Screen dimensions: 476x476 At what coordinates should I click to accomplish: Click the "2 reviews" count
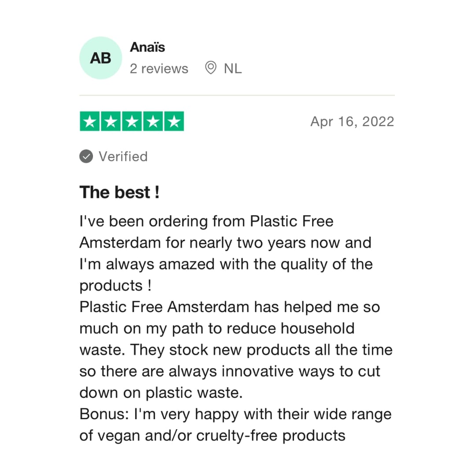[159, 69]
